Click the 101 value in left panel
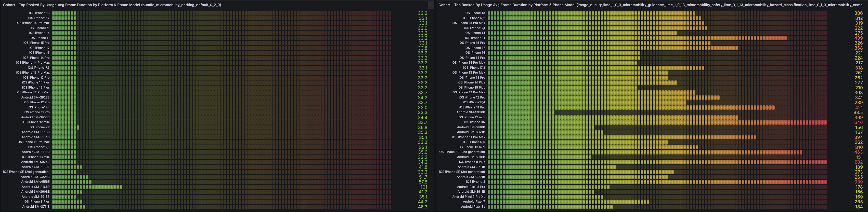Viewport: 868px width, 212px height. (x=424, y=187)
